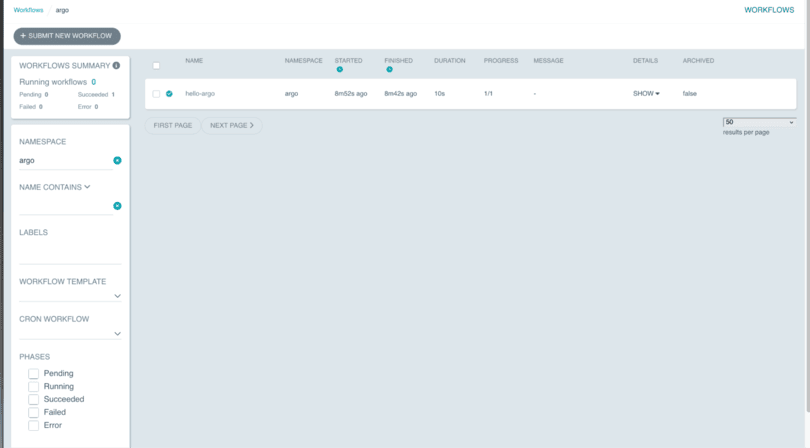Tick the select-all workflows checkbox
The width and height of the screenshot is (810, 448).
click(x=156, y=66)
